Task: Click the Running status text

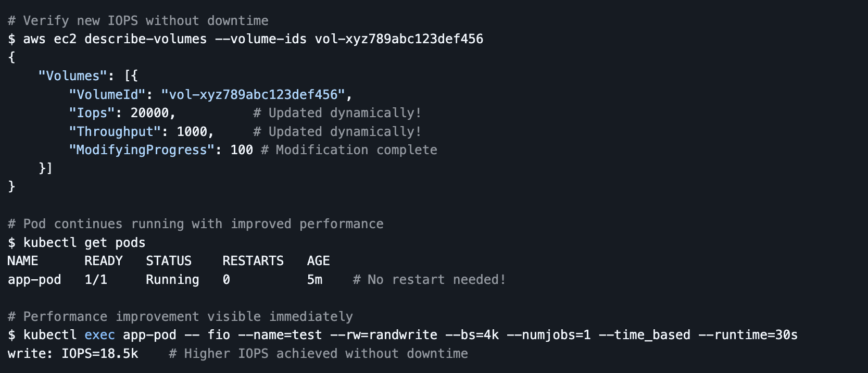Action: click(x=172, y=280)
